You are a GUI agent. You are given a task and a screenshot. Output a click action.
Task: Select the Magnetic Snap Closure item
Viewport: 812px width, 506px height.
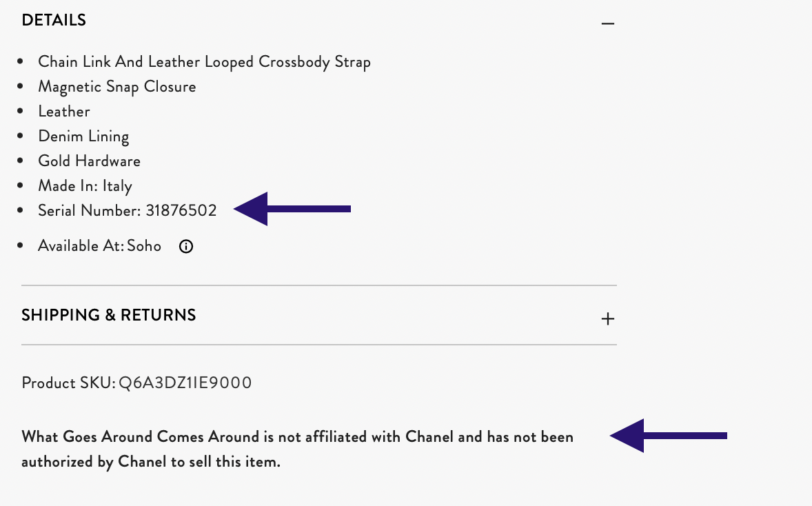[117, 86]
